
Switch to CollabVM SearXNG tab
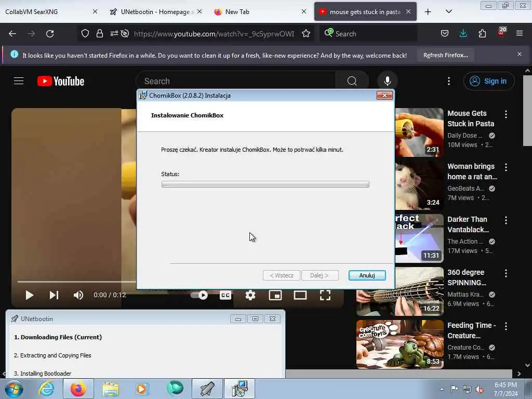click(x=51, y=12)
